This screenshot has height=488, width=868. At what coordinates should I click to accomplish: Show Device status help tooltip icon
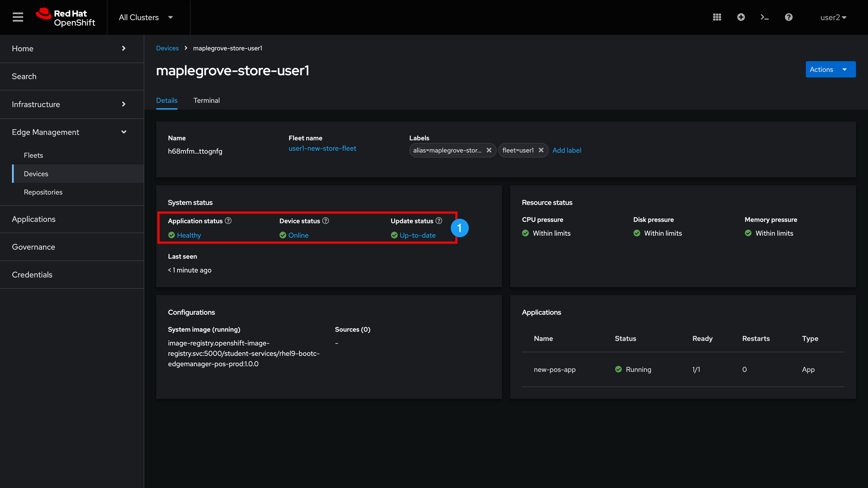[325, 221]
